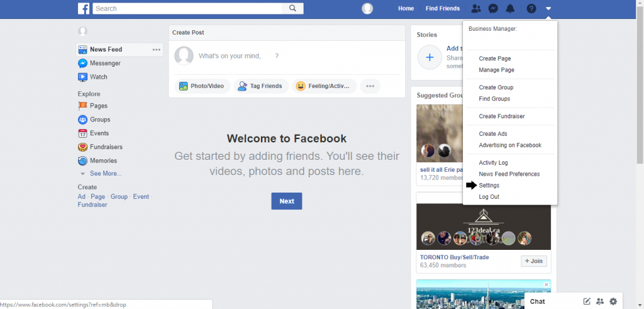Click in the Facebook search field
The height and width of the screenshot is (309, 644).
[187, 8]
